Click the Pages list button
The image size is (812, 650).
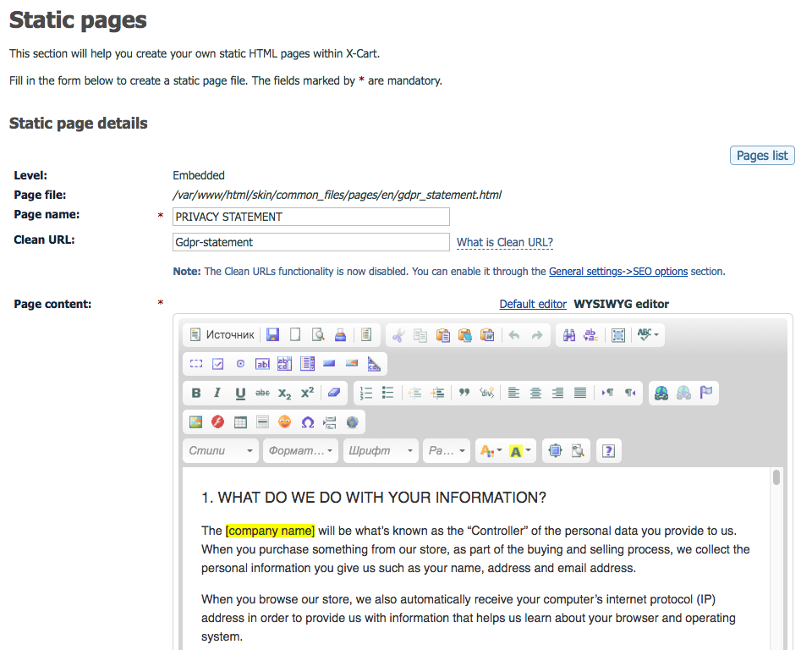click(x=762, y=156)
